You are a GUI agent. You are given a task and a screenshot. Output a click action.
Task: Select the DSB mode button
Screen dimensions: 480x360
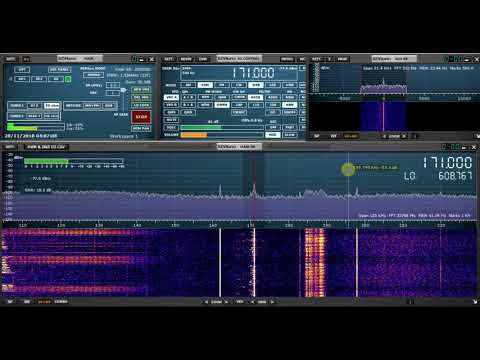pos(256,85)
